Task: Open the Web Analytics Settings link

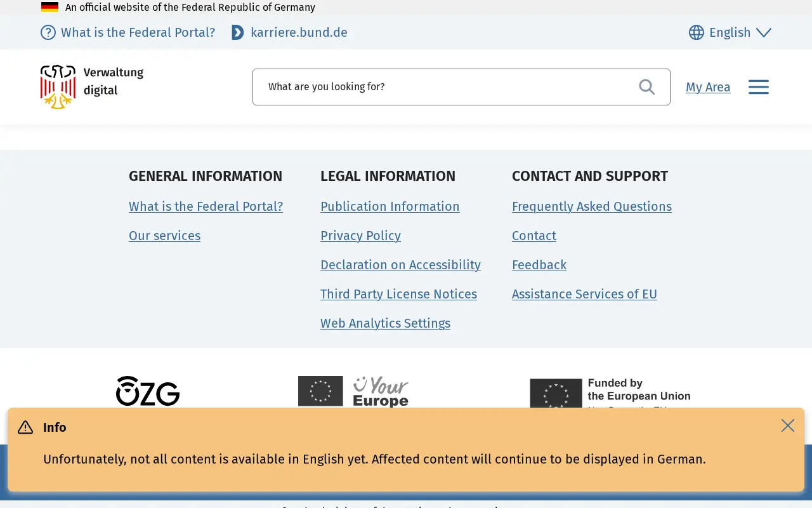Action: tap(385, 323)
